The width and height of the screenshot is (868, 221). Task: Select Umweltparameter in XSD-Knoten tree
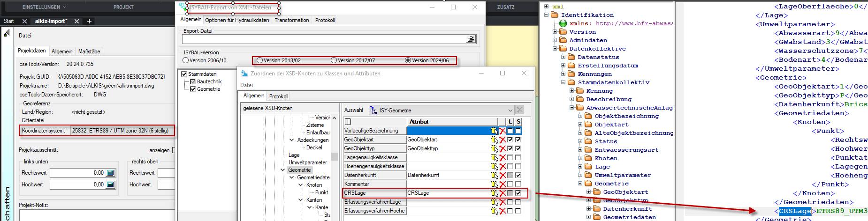point(308,162)
